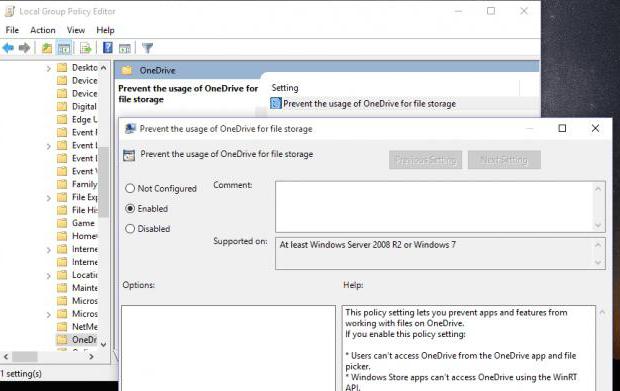Close the policy setting dialog

[x=595, y=128]
